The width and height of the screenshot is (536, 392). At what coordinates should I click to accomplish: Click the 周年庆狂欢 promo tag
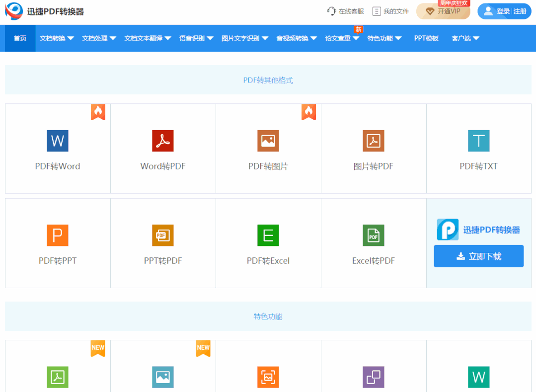coord(454,3)
